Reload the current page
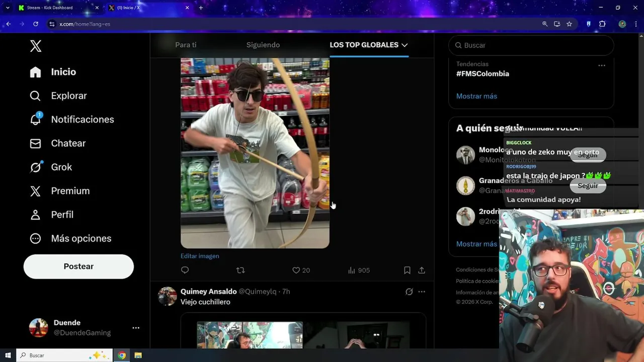This screenshot has height=362, width=644. point(36,24)
